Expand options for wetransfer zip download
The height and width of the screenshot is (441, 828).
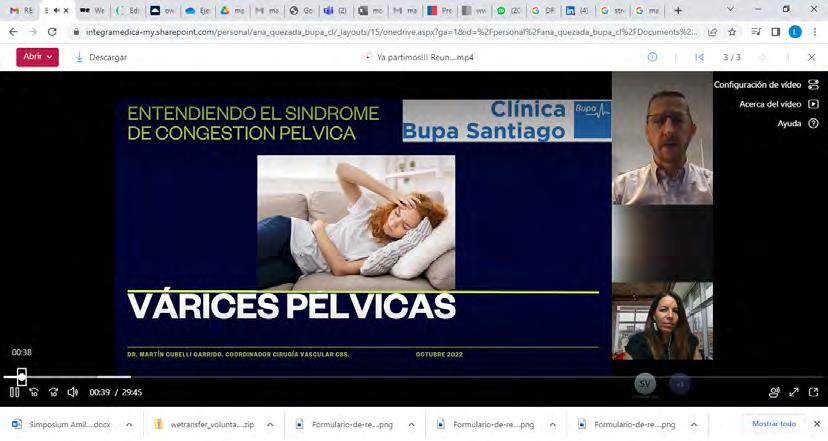pos(270,425)
